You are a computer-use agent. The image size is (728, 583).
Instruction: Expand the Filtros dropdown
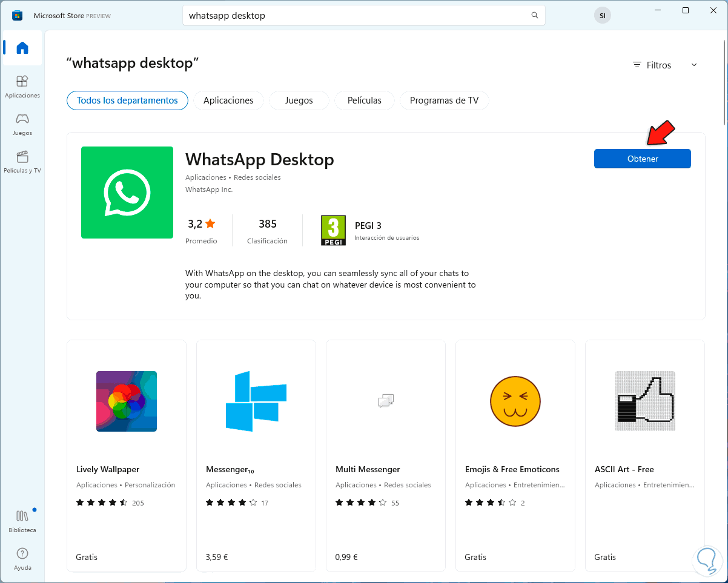coord(665,65)
